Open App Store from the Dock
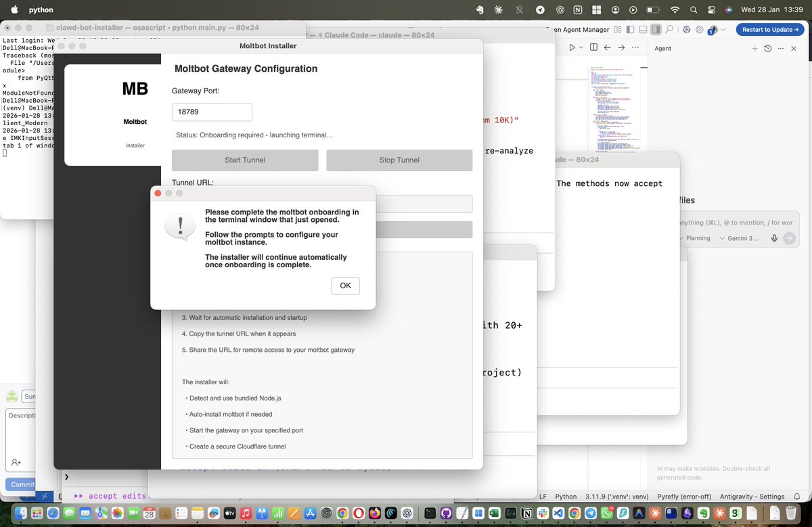812x527 pixels. [310, 513]
